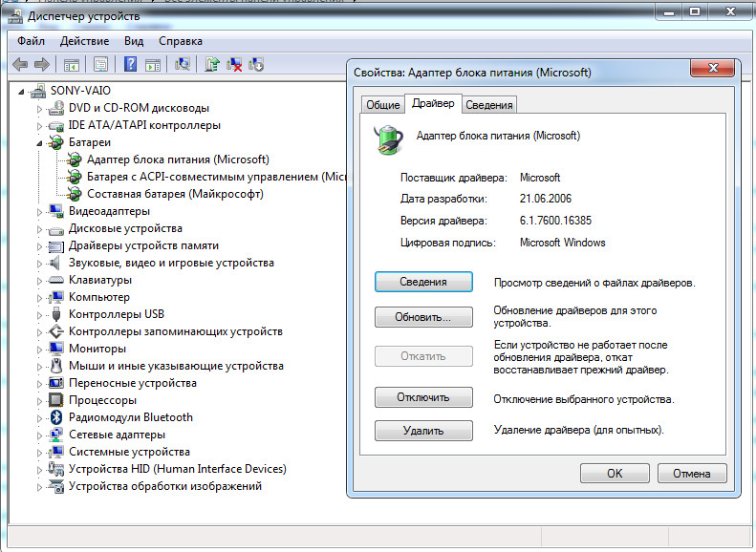The height and width of the screenshot is (552, 756).
Task: Select Адаптер блока питания (Microsoft) in tree
Action: [x=178, y=159]
